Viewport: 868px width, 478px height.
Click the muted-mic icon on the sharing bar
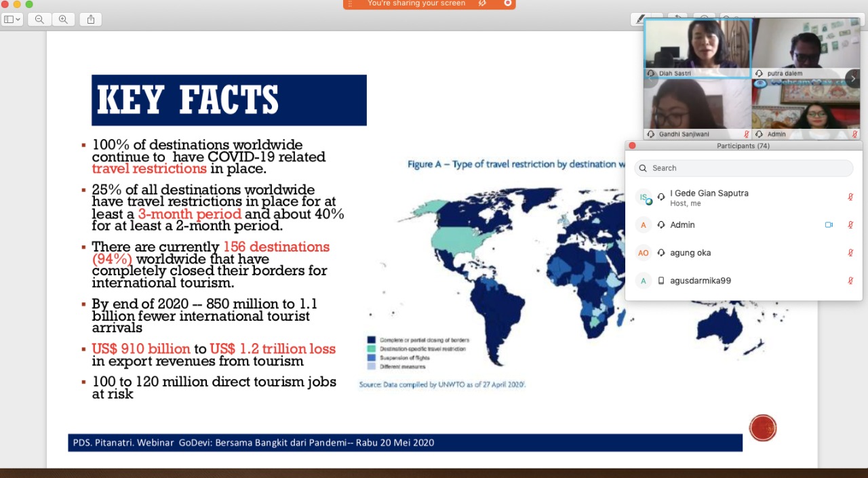pyautogui.click(x=482, y=3)
